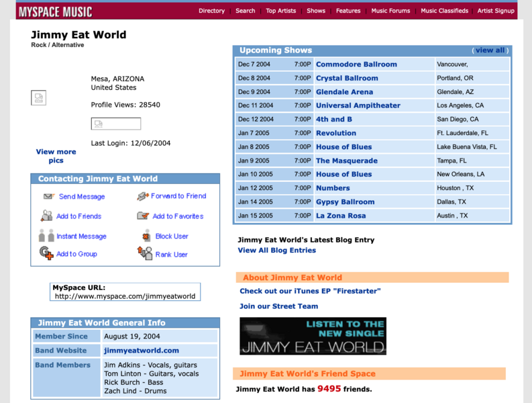Open the La Zona Rosa show link

[x=341, y=216]
